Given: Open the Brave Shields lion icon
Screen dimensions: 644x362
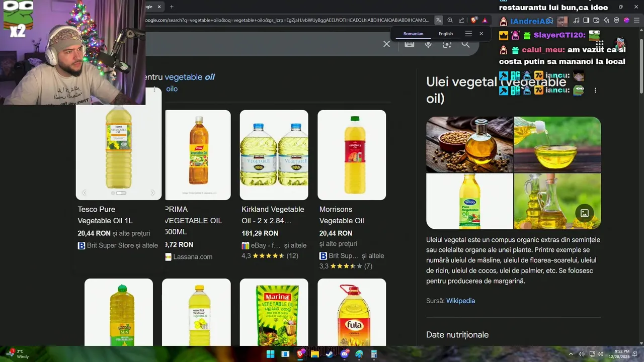Looking at the screenshot, I should 473,20.
